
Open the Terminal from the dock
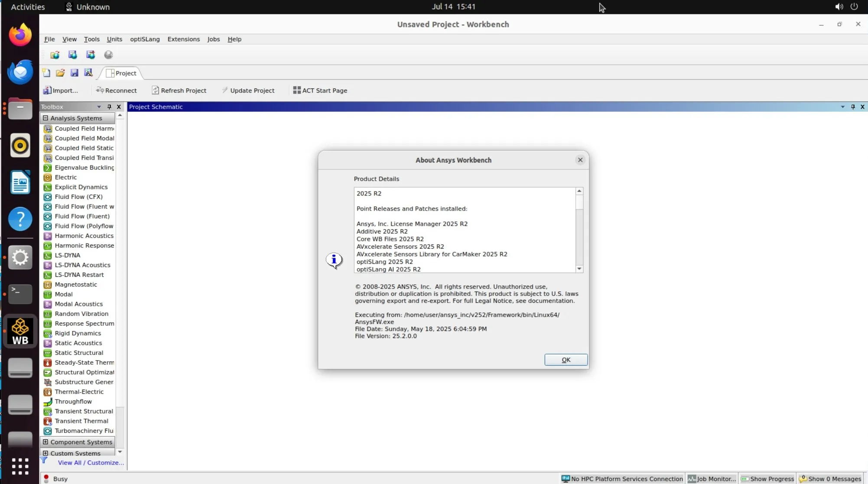[20, 294]
